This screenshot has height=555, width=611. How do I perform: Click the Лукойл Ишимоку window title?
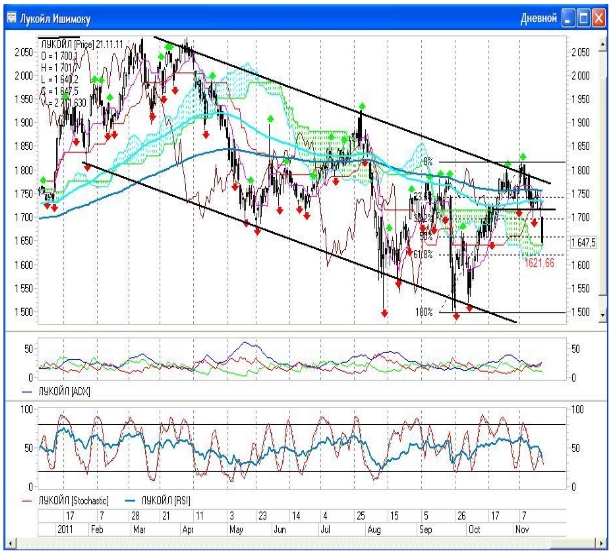pyautogui.click(x=55, y=19)
